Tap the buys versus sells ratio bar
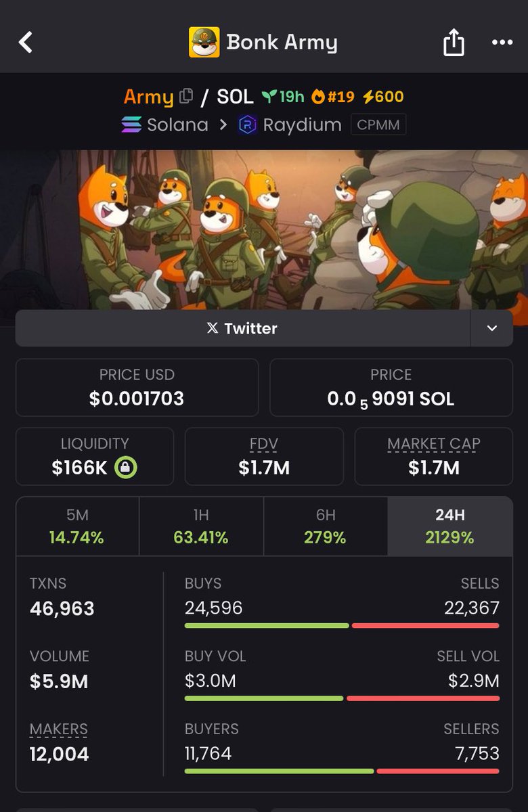Screen dimensions: 528x812 pyautogui.click(x=342, y=625)
